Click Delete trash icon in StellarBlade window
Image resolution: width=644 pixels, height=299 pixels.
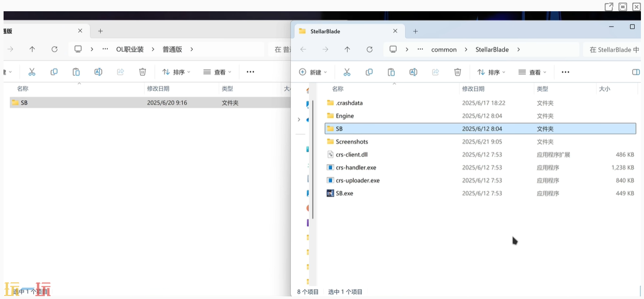click(457, 72)
